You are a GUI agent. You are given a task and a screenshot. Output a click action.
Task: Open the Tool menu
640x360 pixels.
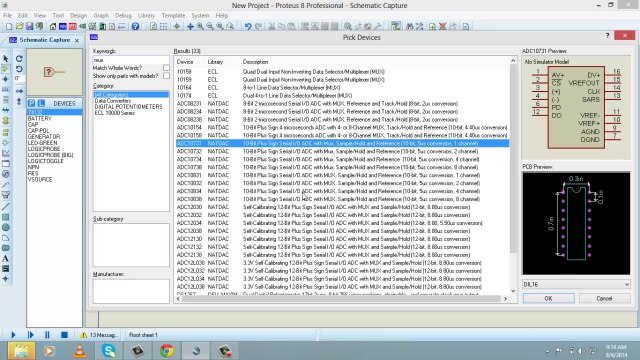pyautogui.click(x=58, y=16)
